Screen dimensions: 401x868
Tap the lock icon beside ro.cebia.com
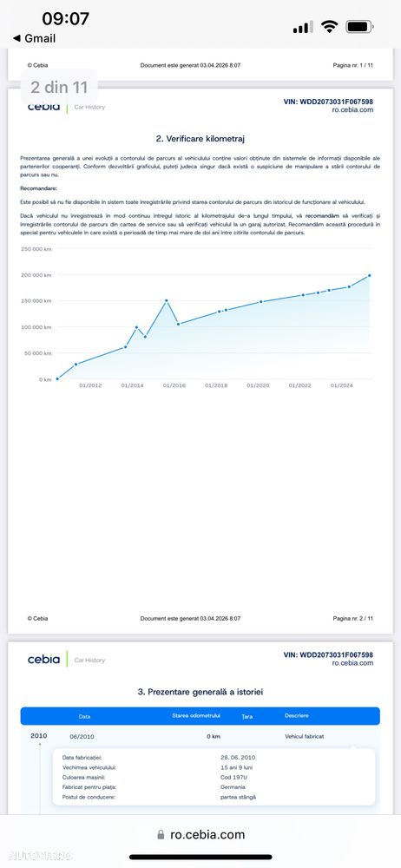tap(161, 835)
